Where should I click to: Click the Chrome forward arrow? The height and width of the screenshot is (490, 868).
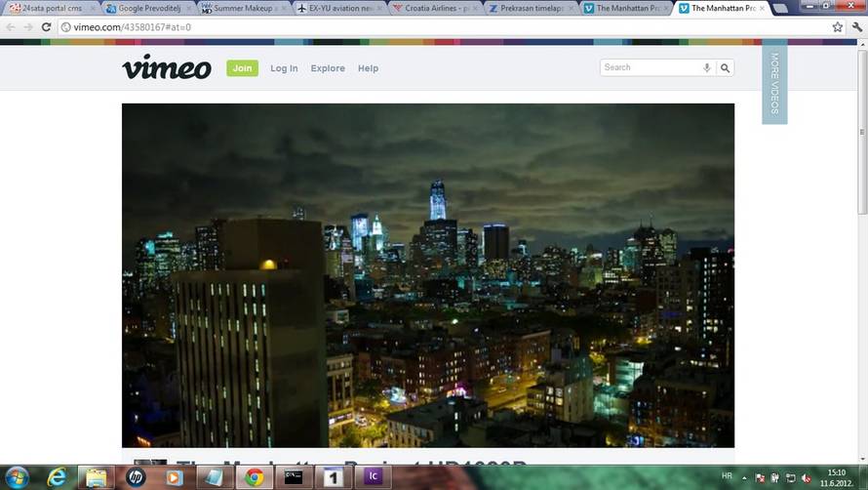[x=29, y=26]
